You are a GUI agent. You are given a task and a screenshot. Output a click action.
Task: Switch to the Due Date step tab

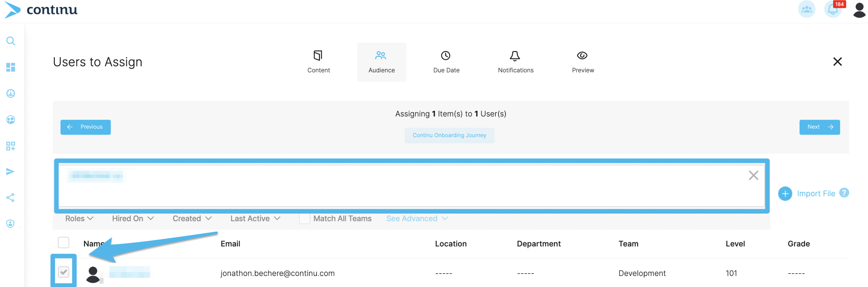coord(446,62)
